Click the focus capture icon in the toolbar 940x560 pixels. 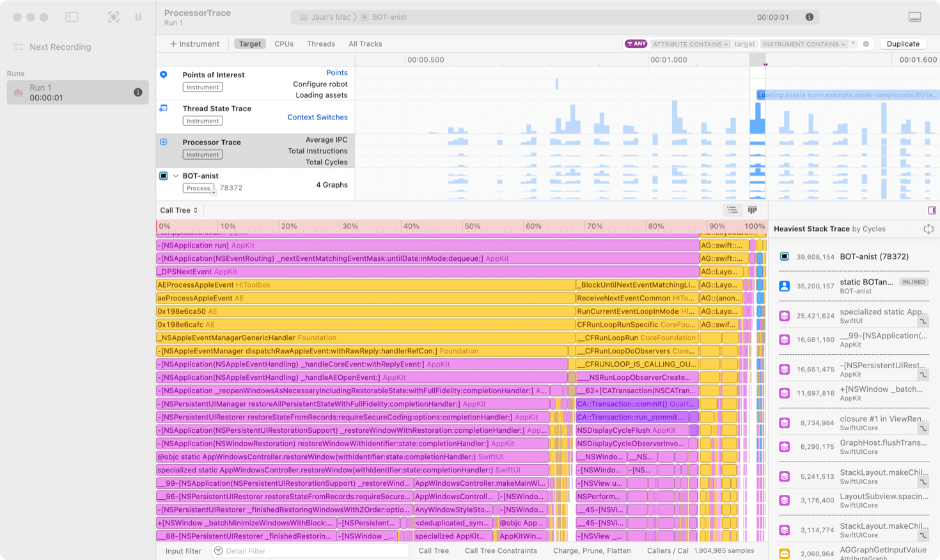click(x=113, y=17)
